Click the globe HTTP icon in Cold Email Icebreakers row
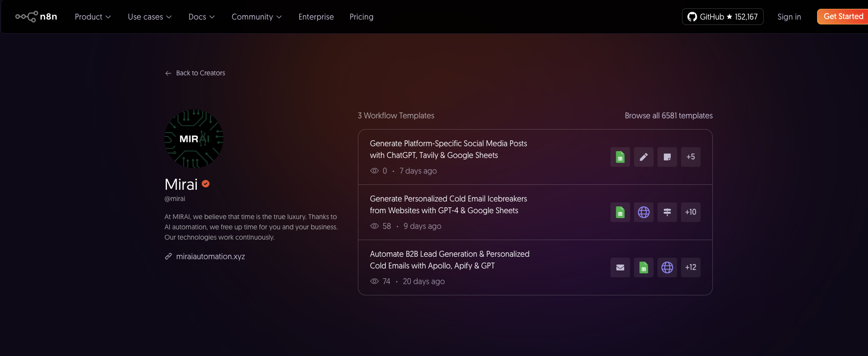Viewport: 868px width, 356px height. (643, 212)
